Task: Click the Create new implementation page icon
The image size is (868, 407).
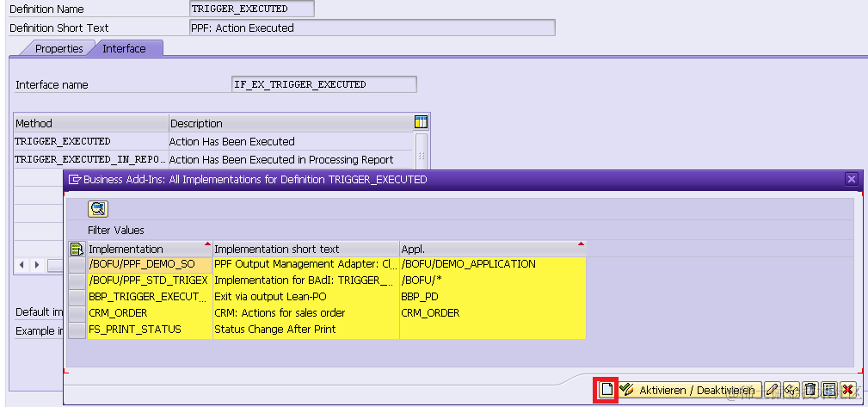Action: click(606, 390)
